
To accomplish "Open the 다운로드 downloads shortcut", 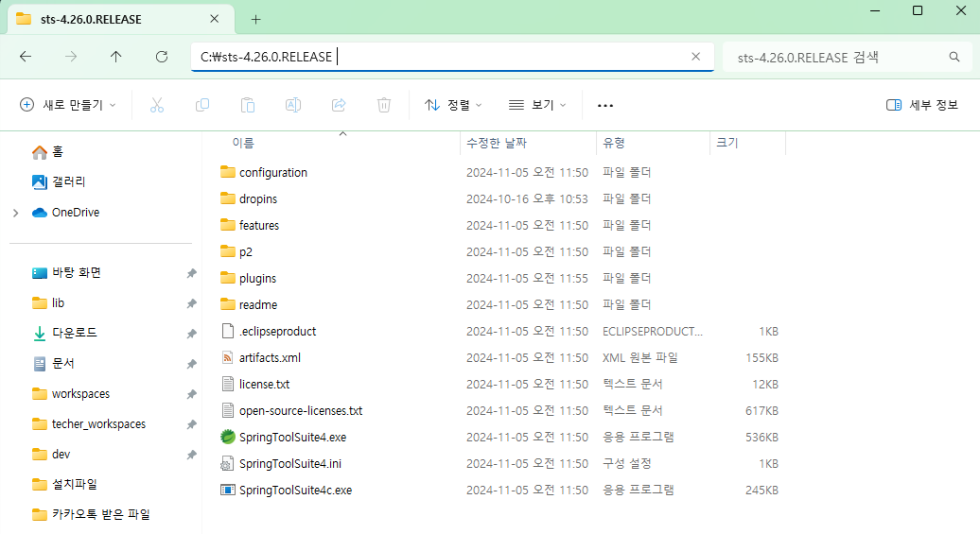I will (x=65, y=333).
